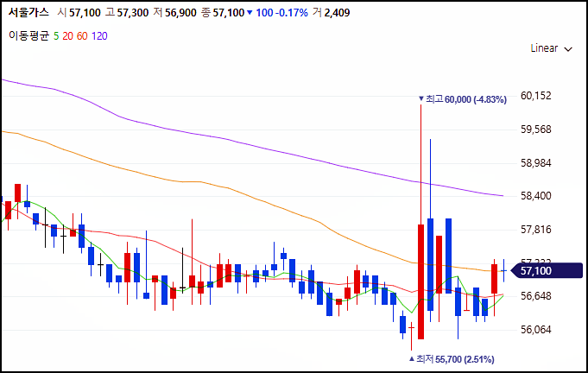The width and height of the screenshot is (588, 373).
Task: Click the opening price 57,100 after 시
Action: tap(85, 13)
